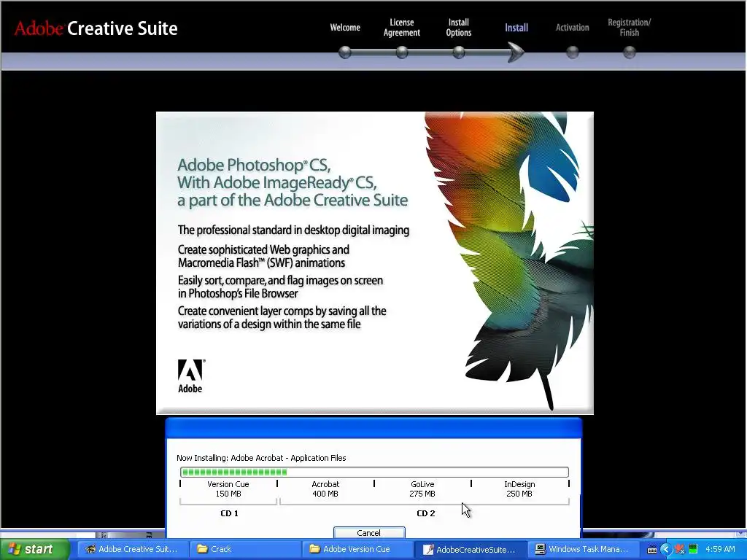Screen dimensions: 747x560
Task: Open the Crack folder from taskbar
Action: [244, 549]
